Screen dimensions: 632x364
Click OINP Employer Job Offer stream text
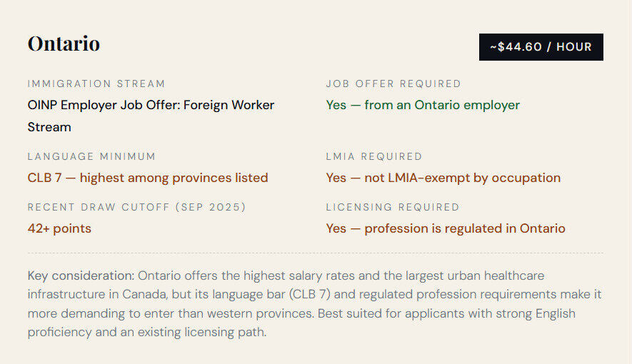tap(151, 116)
